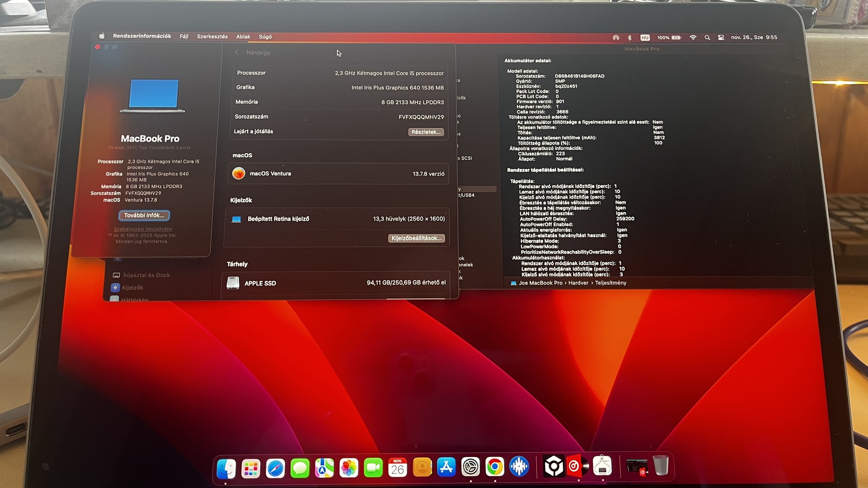
Task: Click the Wi-Fi status icon
Action: [693, 38]
